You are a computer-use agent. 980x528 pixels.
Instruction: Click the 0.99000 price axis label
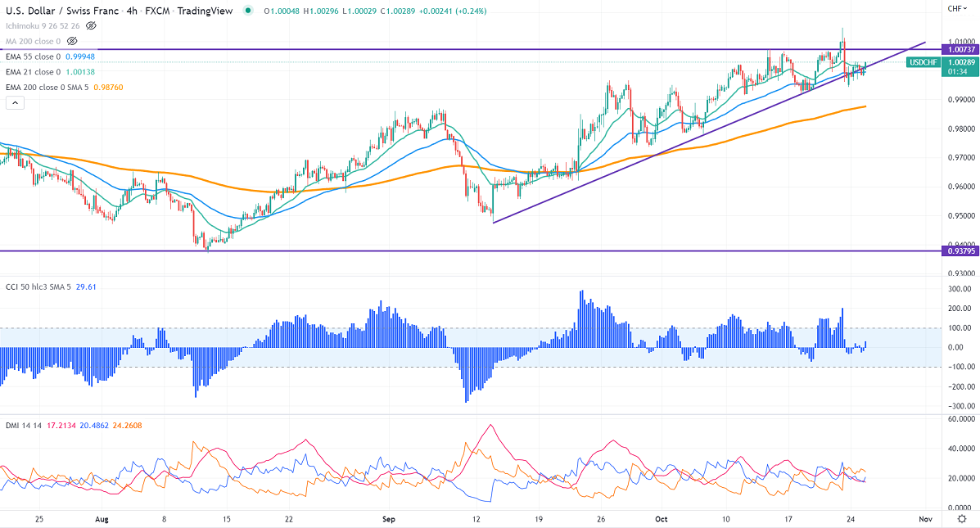coord(961,100)
